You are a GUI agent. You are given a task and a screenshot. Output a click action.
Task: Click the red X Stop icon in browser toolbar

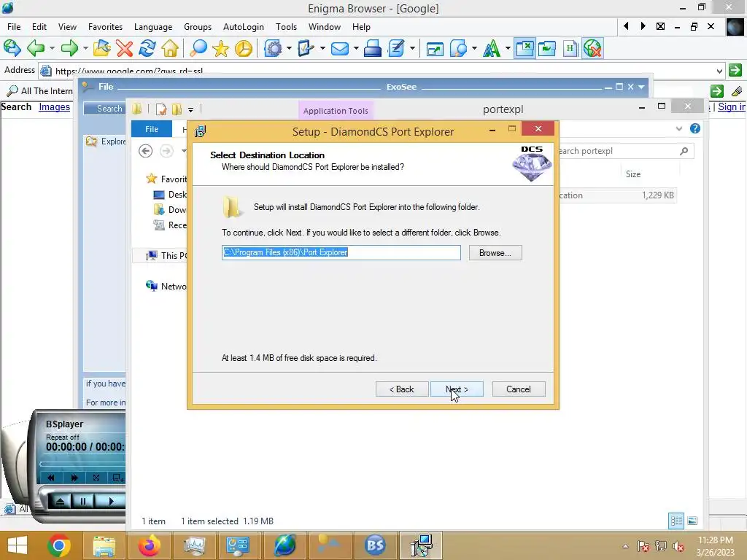click(x=124, y=48)
